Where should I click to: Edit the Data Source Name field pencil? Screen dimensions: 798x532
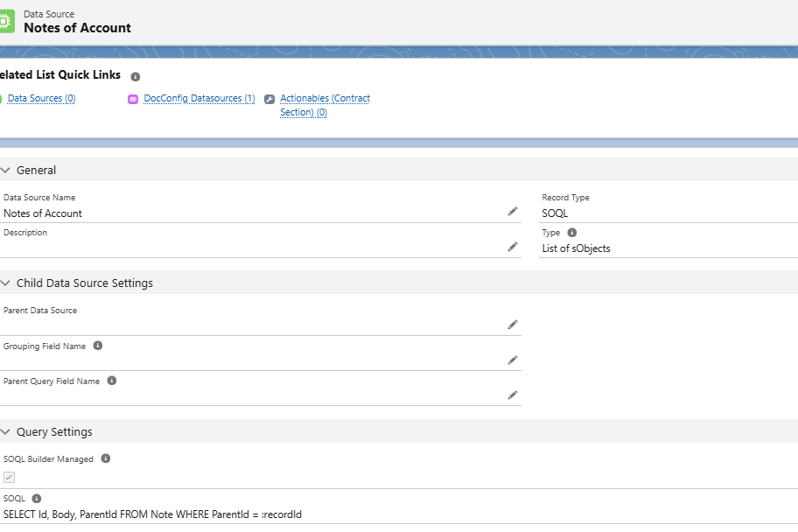tap(513, 211)
